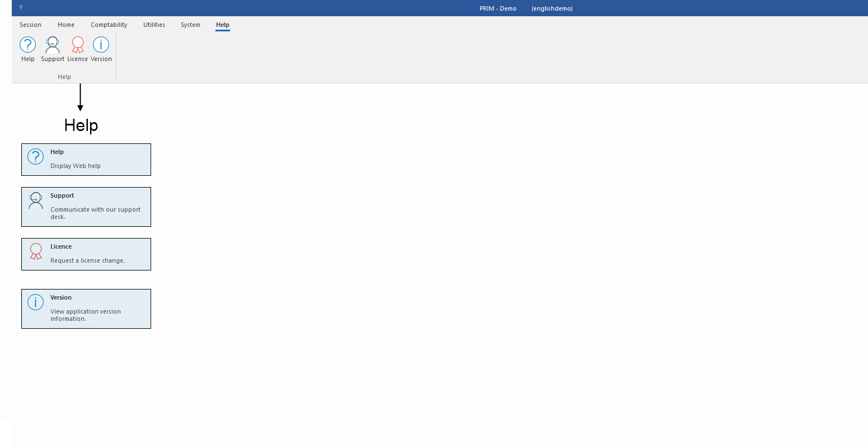Screen dimensions: 868x448
Task: Click the "Display Web help" description text
Action: [76, 166]
